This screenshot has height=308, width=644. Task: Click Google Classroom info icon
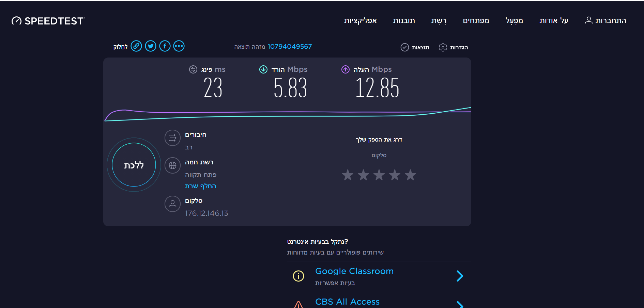[298, 276]
